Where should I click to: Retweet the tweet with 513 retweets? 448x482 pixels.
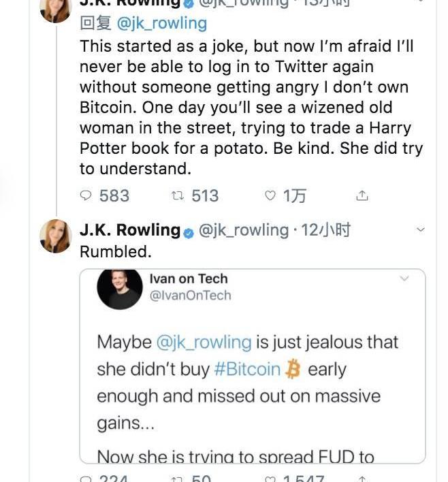(178, 195)
